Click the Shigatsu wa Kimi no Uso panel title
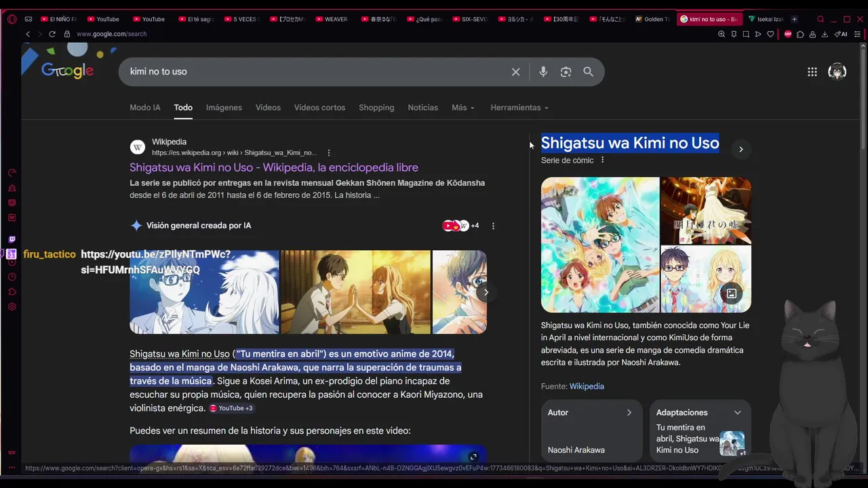This screenshot has width=868, height=488. (x=630, y=143)
